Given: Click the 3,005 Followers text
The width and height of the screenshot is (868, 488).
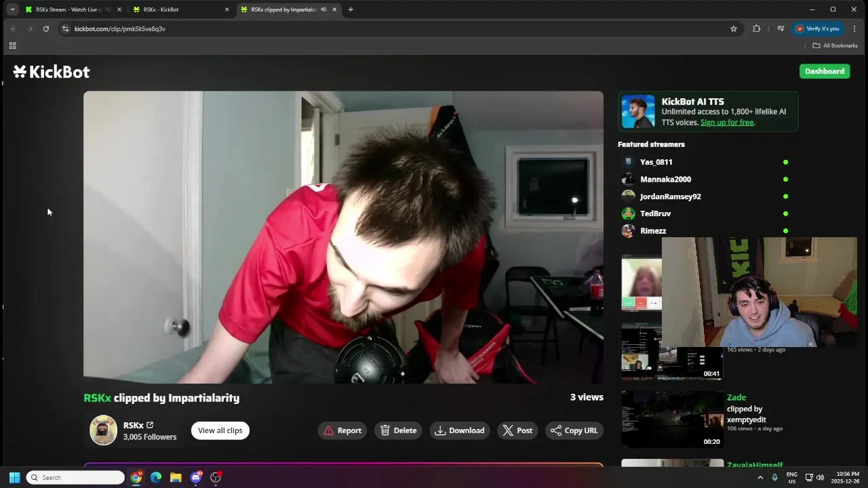Looking at the screenshot, I should pos(150,437).
